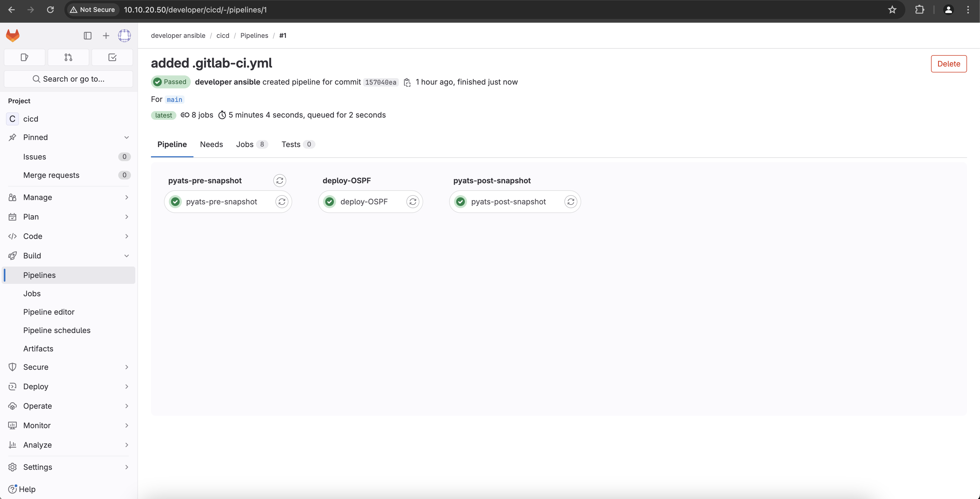Open pinned Merge requests item
This screenshot has height=499, width=980.
pyautogui.click(x=68, y=175)
